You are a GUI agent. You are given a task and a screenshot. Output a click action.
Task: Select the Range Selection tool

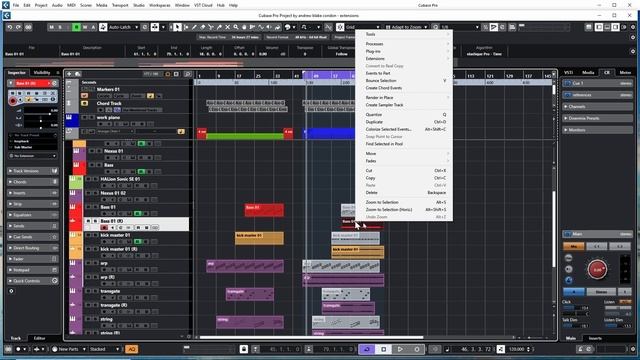coord(186,27)
